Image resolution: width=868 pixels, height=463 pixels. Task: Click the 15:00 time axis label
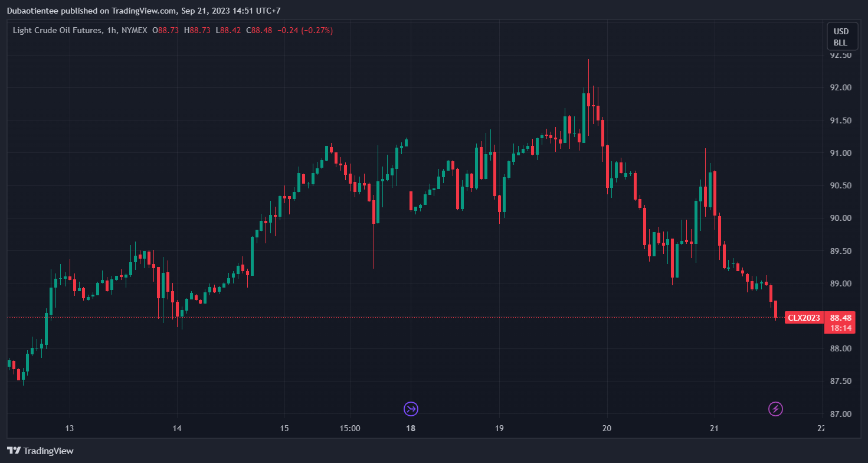tap(349, 429)
